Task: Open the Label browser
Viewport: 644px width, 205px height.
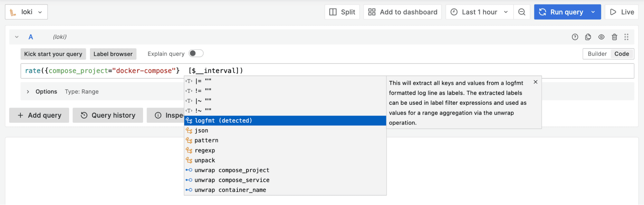Action: pos(113,54)
